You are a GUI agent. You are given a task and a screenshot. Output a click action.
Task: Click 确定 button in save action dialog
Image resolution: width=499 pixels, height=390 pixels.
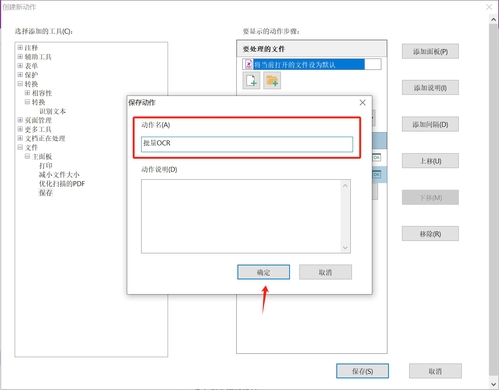(263, 272)
